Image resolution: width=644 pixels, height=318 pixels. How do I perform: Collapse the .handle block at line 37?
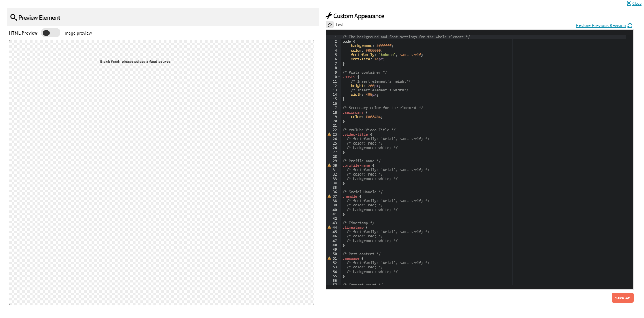pos(339,196)
